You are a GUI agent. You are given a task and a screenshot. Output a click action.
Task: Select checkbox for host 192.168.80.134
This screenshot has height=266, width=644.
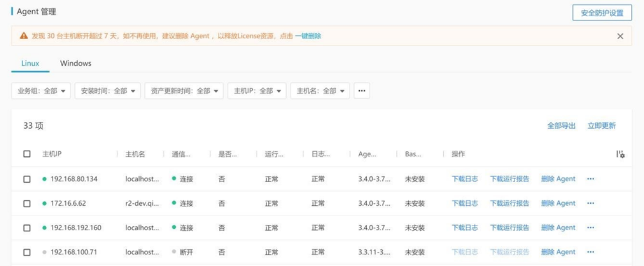pyautogui.click(x=27, y=179)
